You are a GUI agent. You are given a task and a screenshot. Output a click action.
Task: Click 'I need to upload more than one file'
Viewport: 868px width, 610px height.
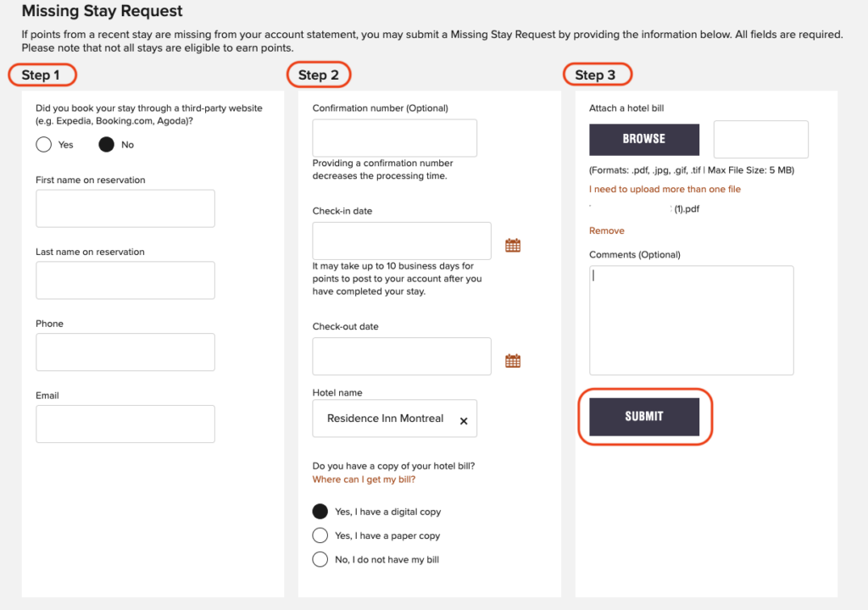pyautogui.click(x=665, y=189)
